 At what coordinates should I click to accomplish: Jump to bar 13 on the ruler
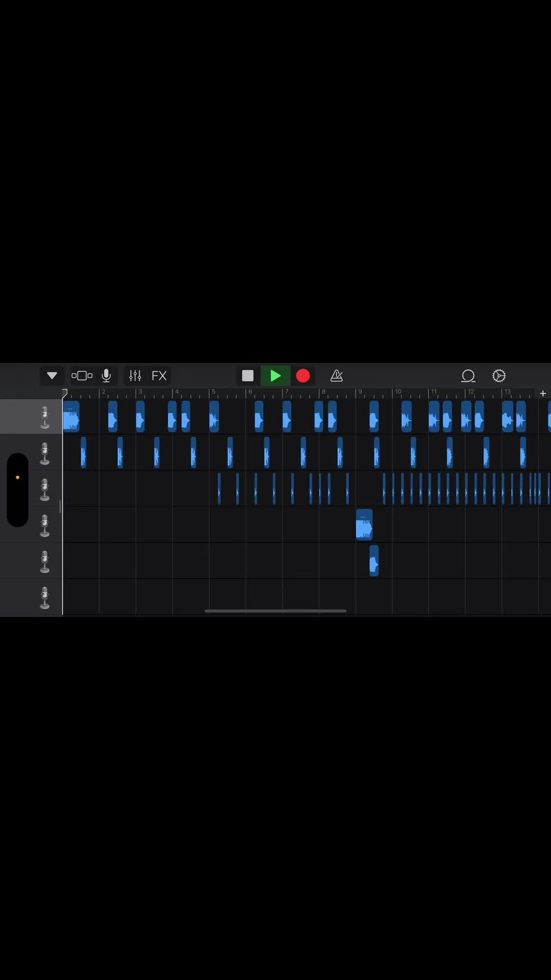coord(507,392)
